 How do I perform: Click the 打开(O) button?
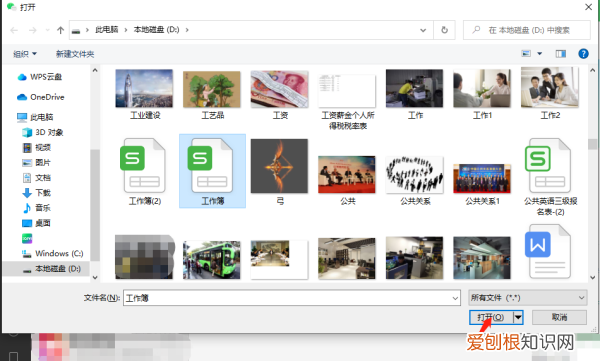tap(491, 317)
